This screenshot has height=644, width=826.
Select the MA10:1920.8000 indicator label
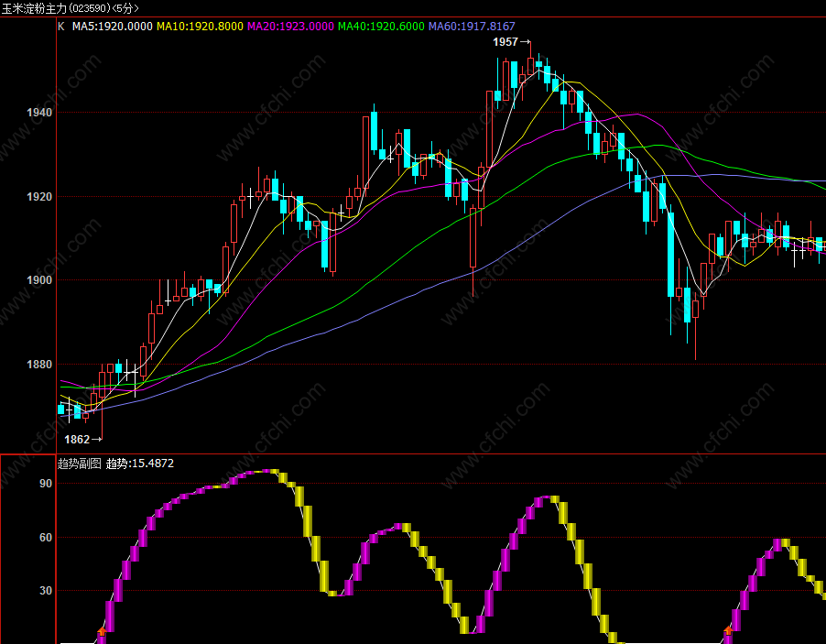coord(201,27)
